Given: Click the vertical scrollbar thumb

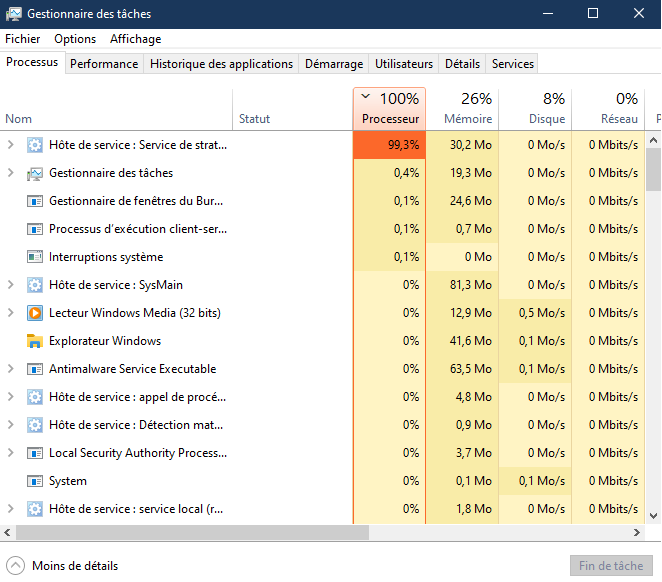Looking at the screenshot, I should (654, 170).
